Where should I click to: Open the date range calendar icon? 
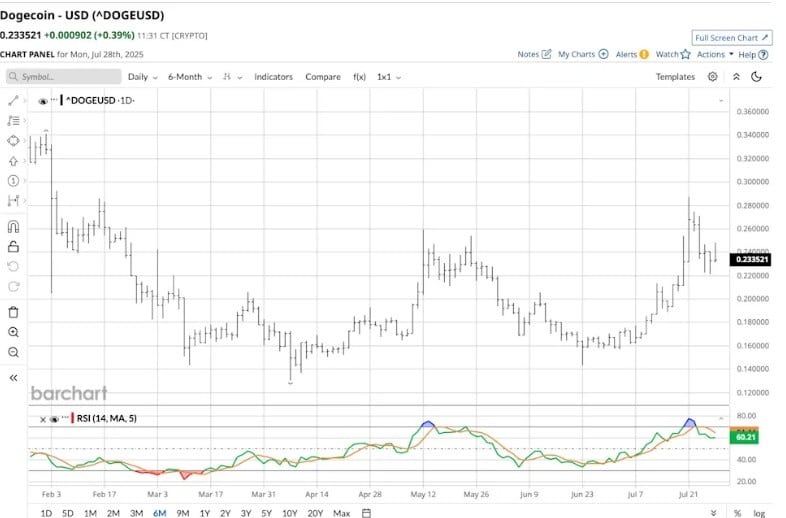tap(366, 513)
